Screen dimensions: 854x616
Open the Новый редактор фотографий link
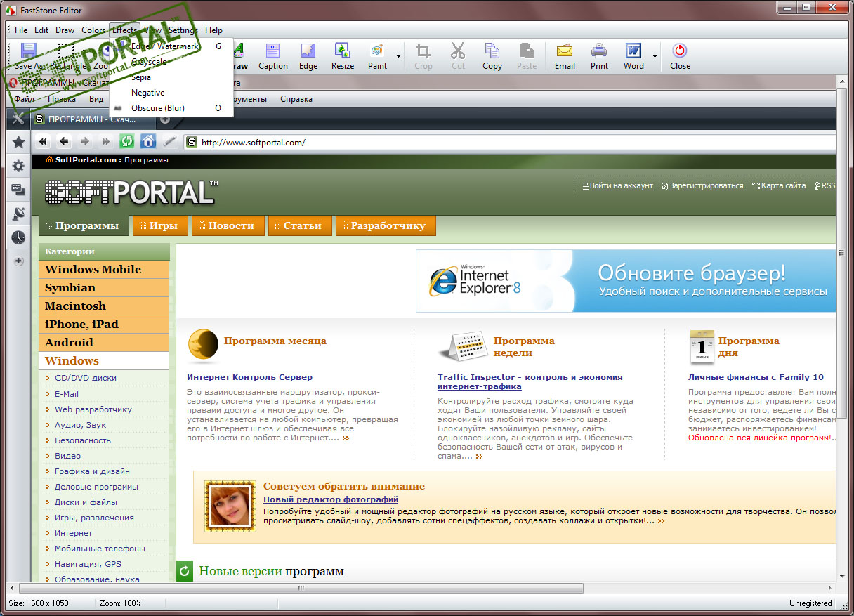click(x=331, y=499)
